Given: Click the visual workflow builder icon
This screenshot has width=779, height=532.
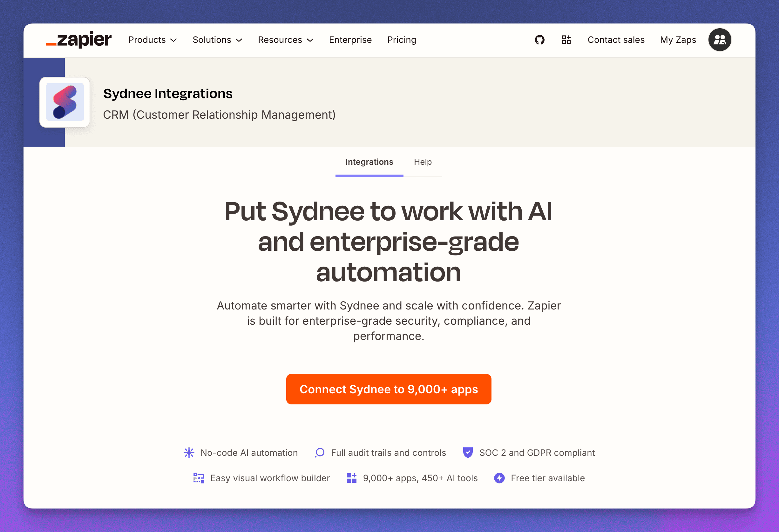Looking at the screenshot, I should coord(199,478).
